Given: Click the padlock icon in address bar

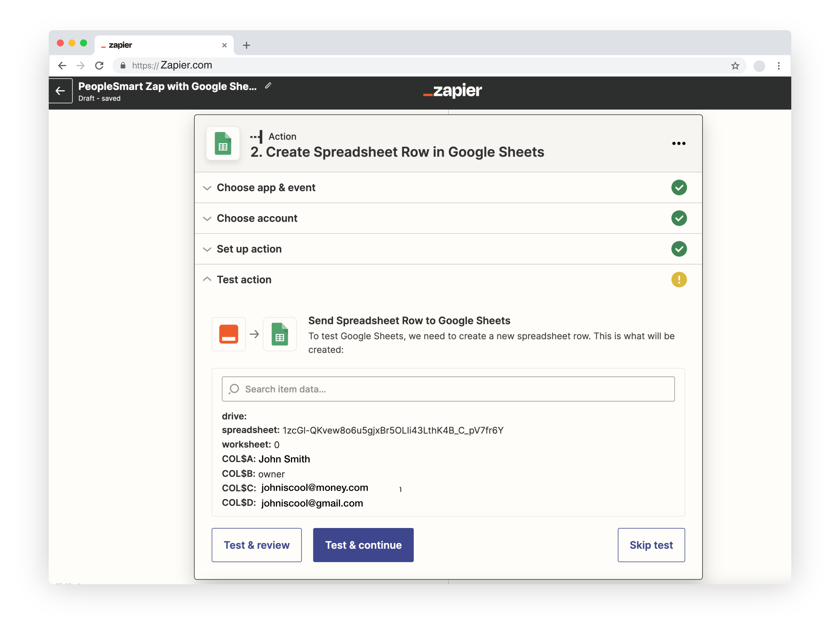Looking at the screenshot, I should click(x=123, y=66).
